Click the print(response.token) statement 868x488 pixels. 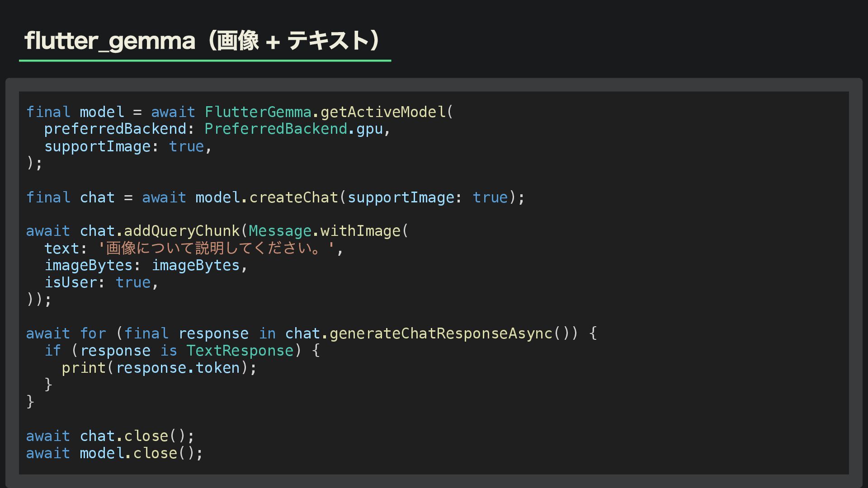[159, 368]
